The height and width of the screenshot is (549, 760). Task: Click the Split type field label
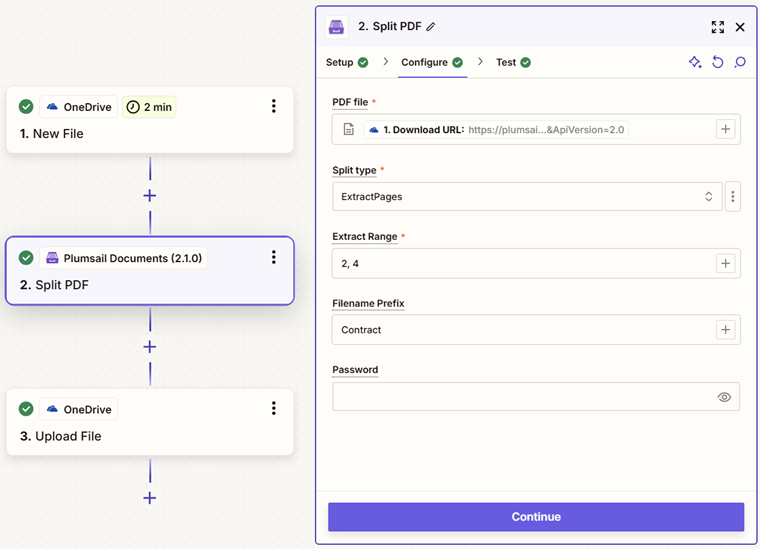click(x=354, y=170)
